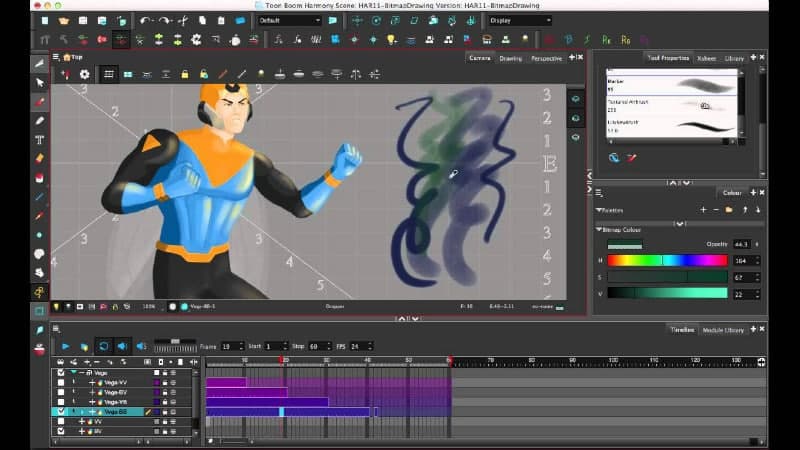The width and height of the screenshot is (800, 450).
Task: Click the unlock icon in camera toolbar
Action: click(204, 74)
